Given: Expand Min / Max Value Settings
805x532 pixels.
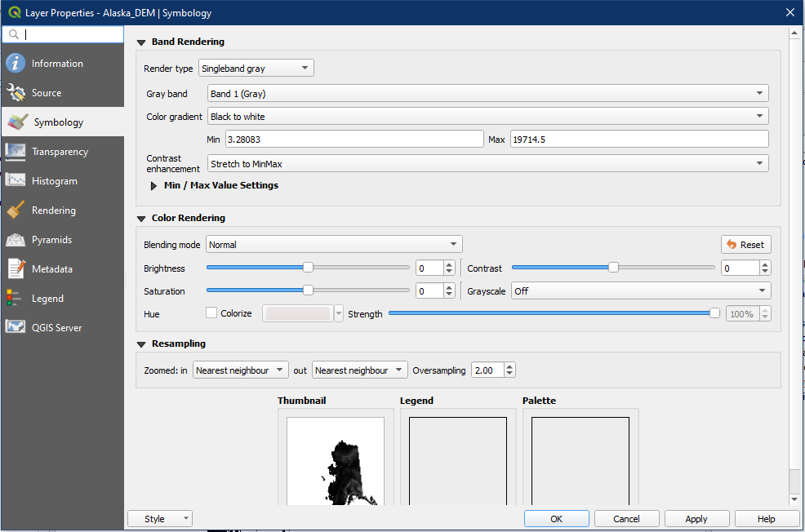Looking at the screenshot, I should (153, 186).
